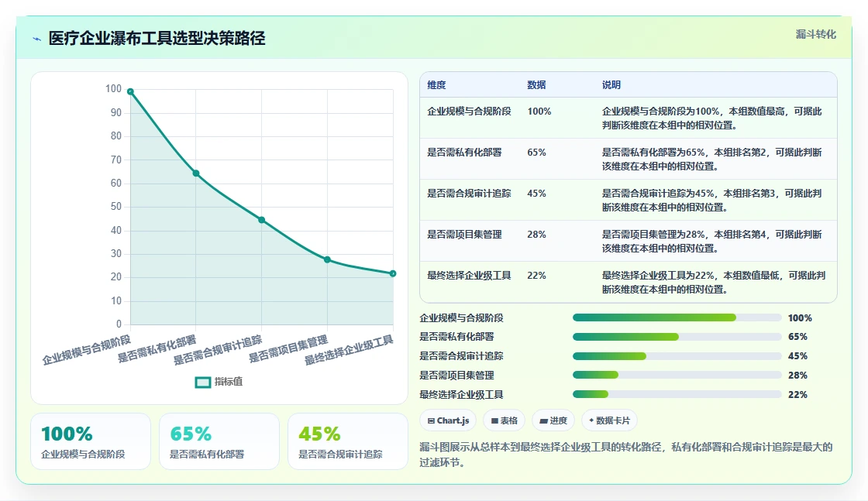Click table value 45% in 数据 column

(x=536, y=194)
